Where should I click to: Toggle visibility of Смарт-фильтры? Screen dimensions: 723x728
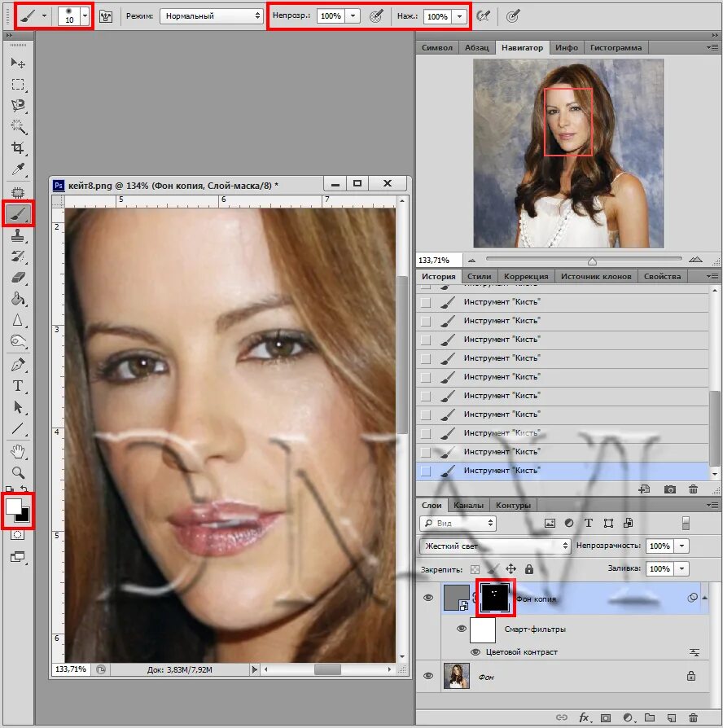(461, 629)
